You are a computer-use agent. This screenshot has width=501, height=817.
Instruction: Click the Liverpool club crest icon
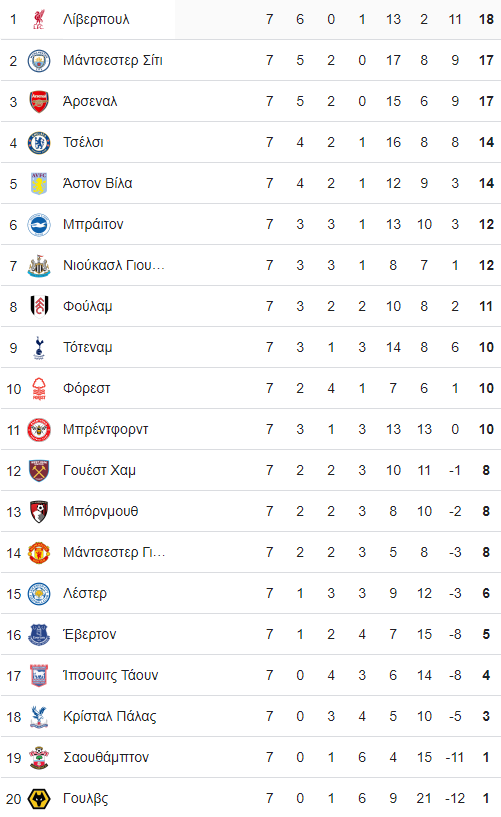pyautogui.click(x=39, y=19)
